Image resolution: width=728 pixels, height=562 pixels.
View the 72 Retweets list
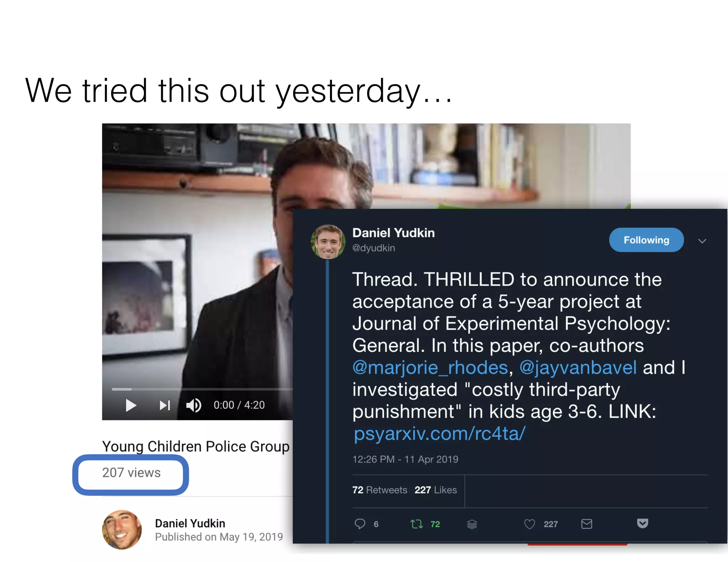[x=380, y=490]
